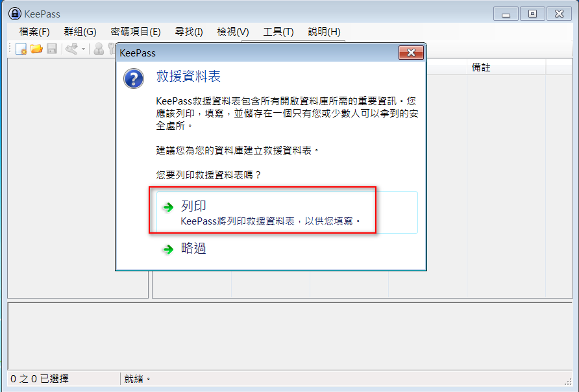Open the 檔案(F) menu
The image size is (579, 392).
(x=34, y=32)
